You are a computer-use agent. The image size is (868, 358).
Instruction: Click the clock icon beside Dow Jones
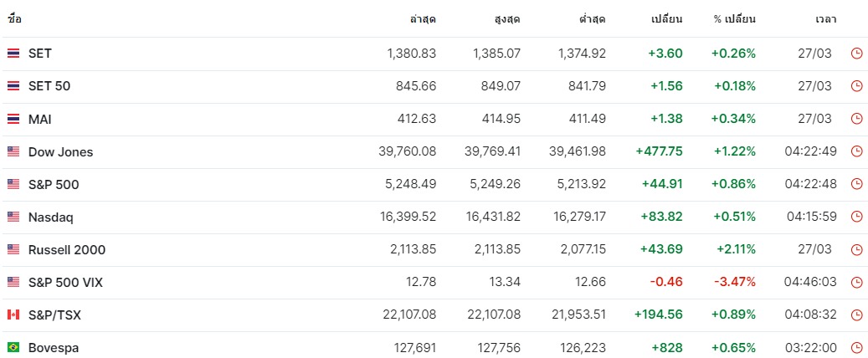[856, 151]
